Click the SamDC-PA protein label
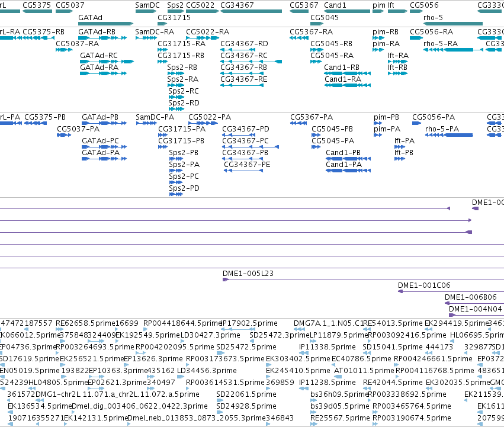The image size is (504, 427). click(x=155, y=117)
